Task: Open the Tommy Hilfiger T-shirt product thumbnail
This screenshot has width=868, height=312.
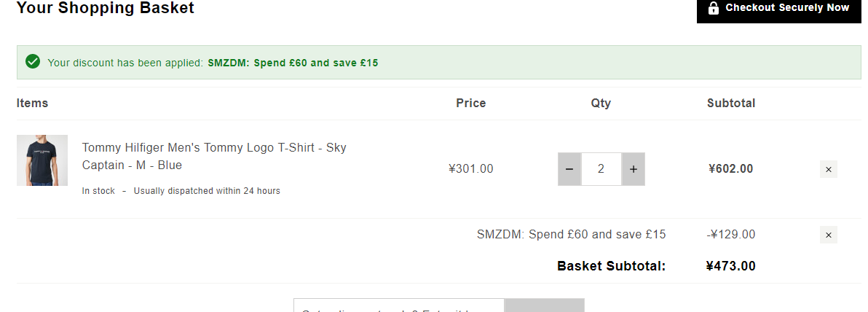Action: [x=42, y=160]
